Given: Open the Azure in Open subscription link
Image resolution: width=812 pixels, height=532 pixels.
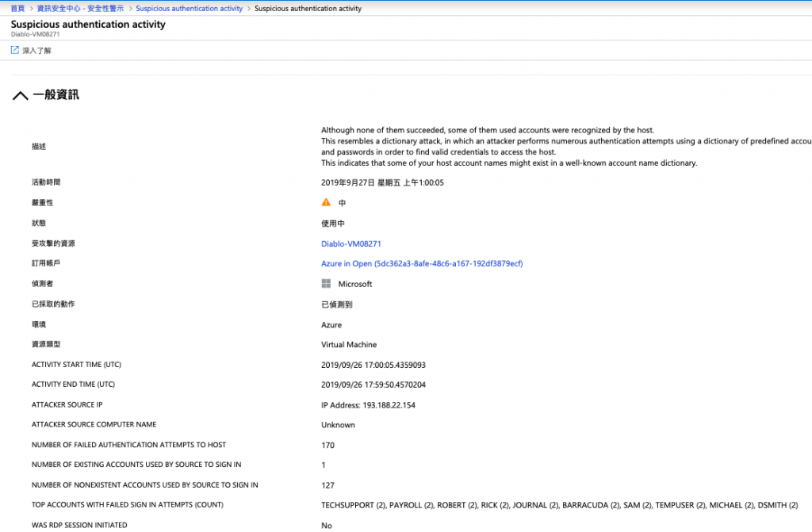Looking at the screenshot, I should [x=422, y=264].
